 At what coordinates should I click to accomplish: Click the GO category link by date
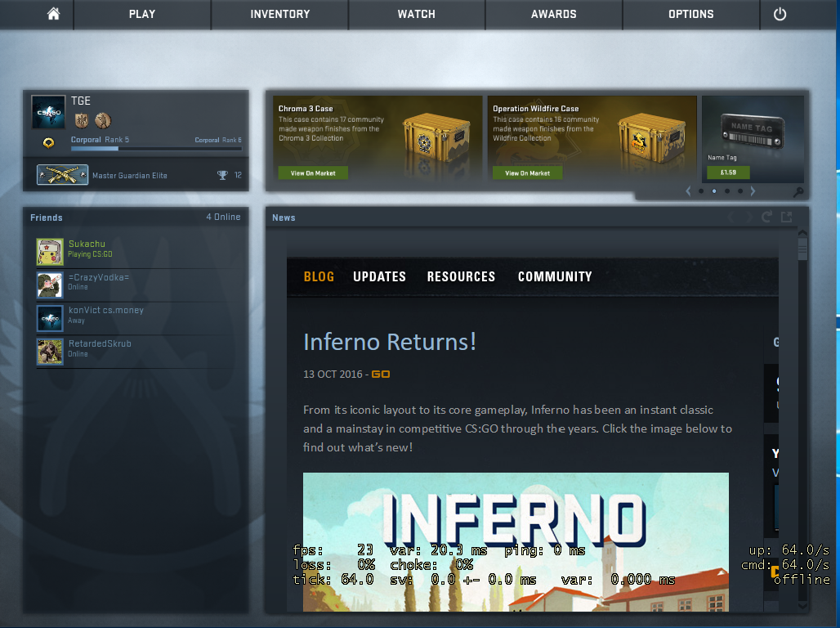click(380, 375)
